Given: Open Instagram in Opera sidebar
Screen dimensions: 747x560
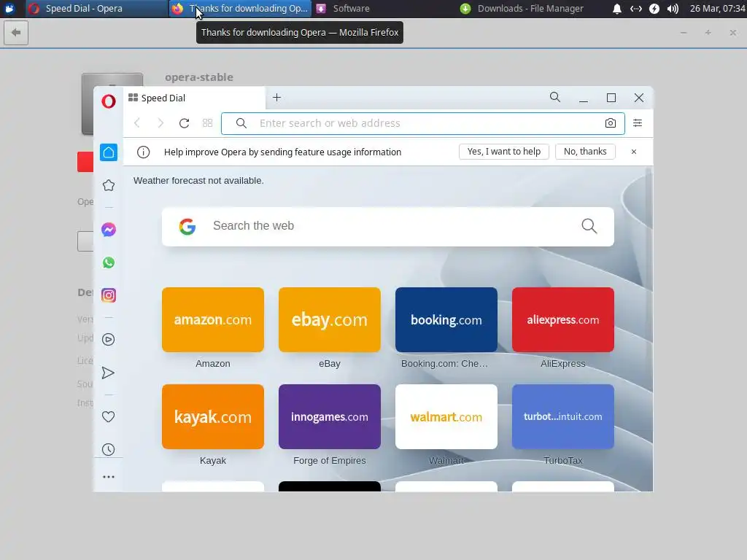Looking at the screenshot, I should pyautogui.click(x=109, y=295).
